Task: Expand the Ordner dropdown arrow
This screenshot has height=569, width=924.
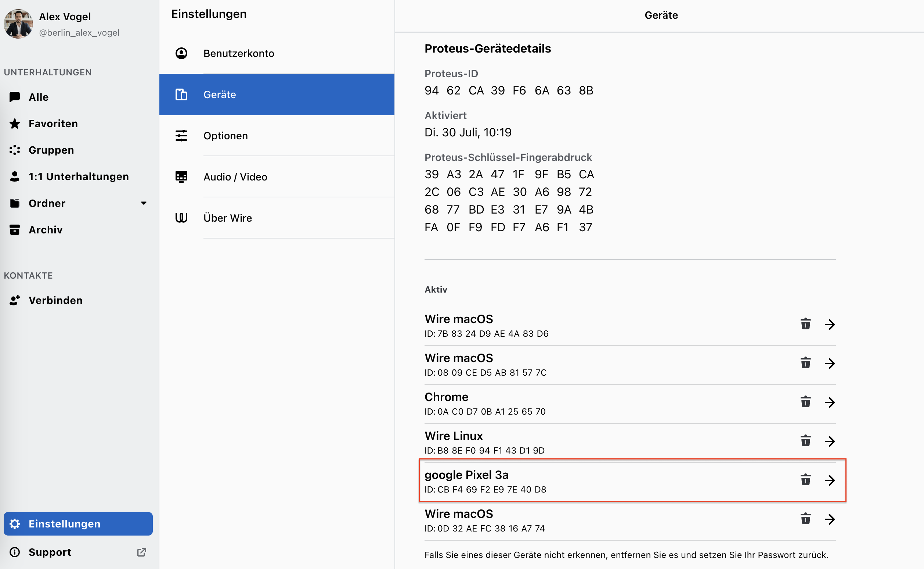Action: tap(144, 203)
